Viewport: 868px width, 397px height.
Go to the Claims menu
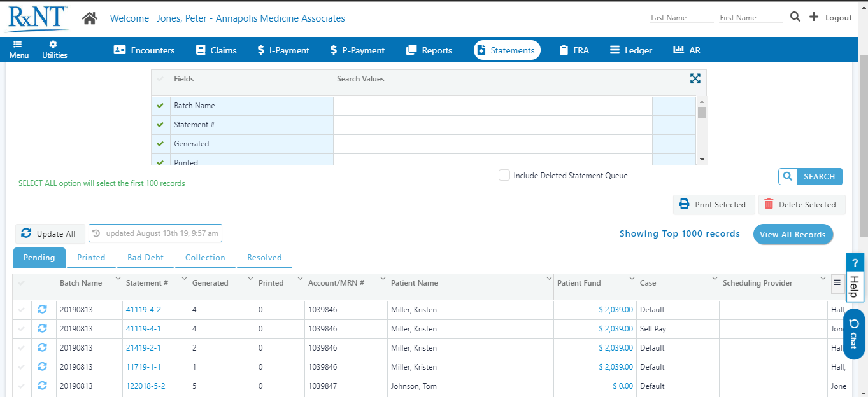point(216,50)
